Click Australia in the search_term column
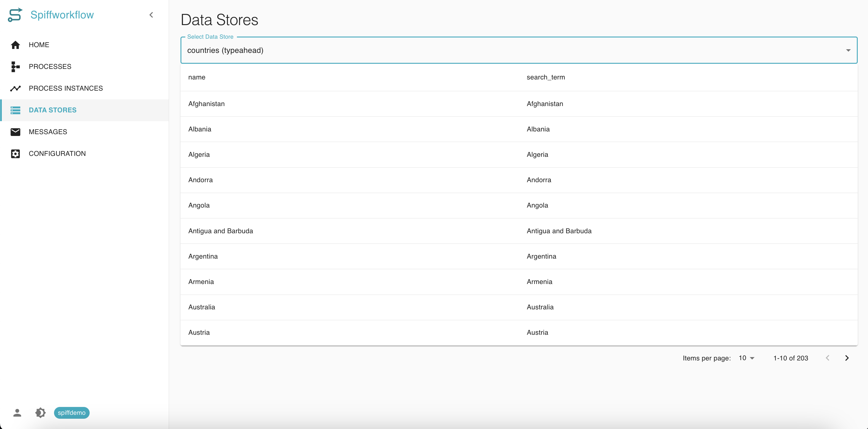868x429 pixels. (540, 307)
